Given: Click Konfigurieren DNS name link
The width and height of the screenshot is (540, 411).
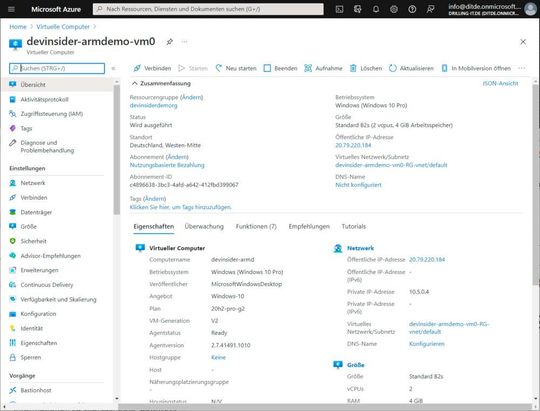Looking at the screenshot, I should [x=427, y=344].
